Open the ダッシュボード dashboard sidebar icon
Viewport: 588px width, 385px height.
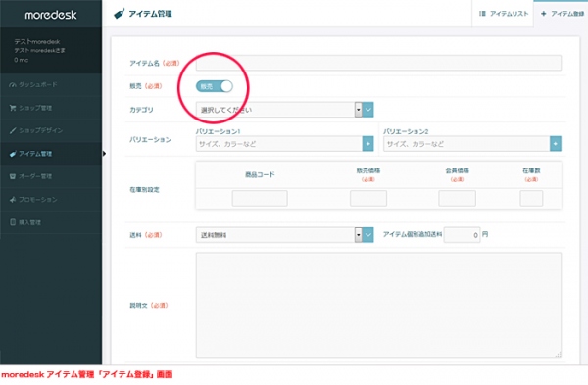13,84
